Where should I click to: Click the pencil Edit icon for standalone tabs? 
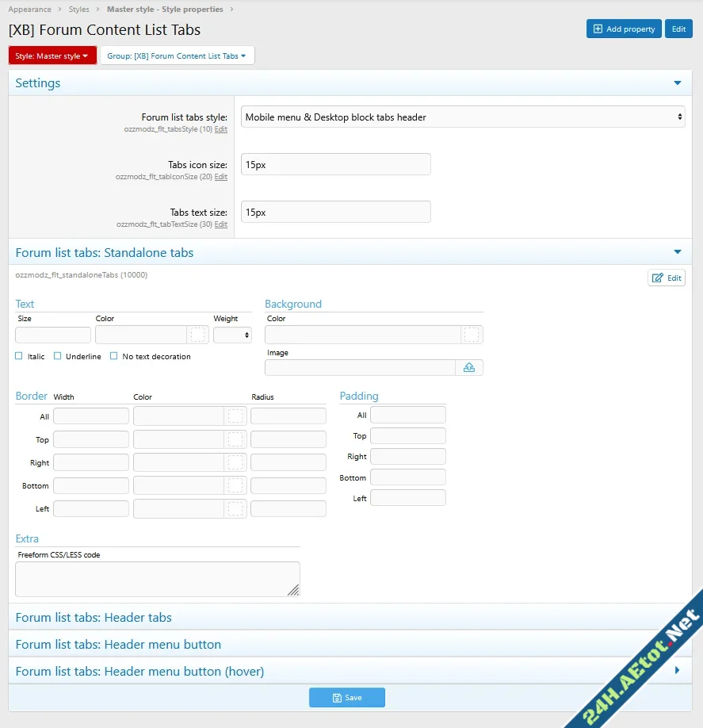click(x=666, y=278)
